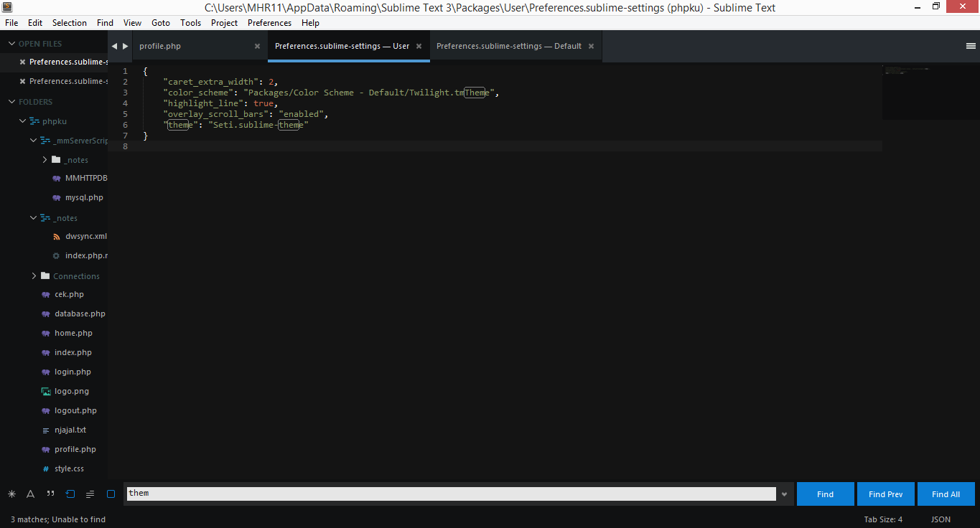
Task: Open the View menu
Action: (133, 23)
